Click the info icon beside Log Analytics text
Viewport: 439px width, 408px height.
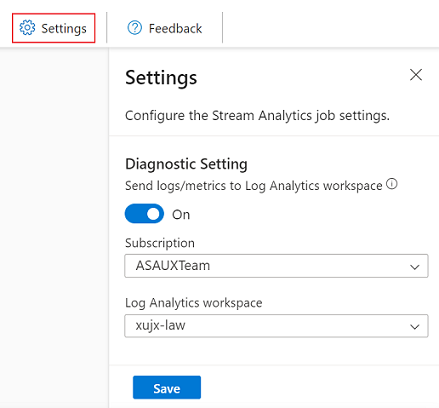392,184
